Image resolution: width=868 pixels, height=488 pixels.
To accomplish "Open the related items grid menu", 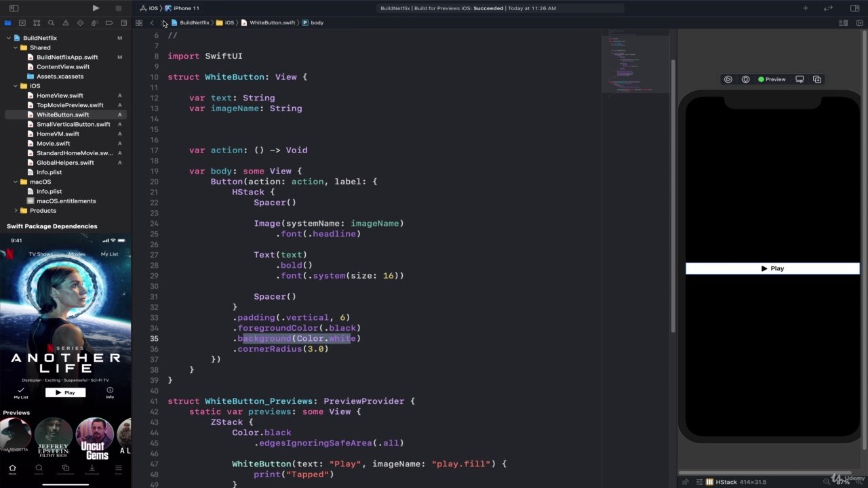I will 139,23.
